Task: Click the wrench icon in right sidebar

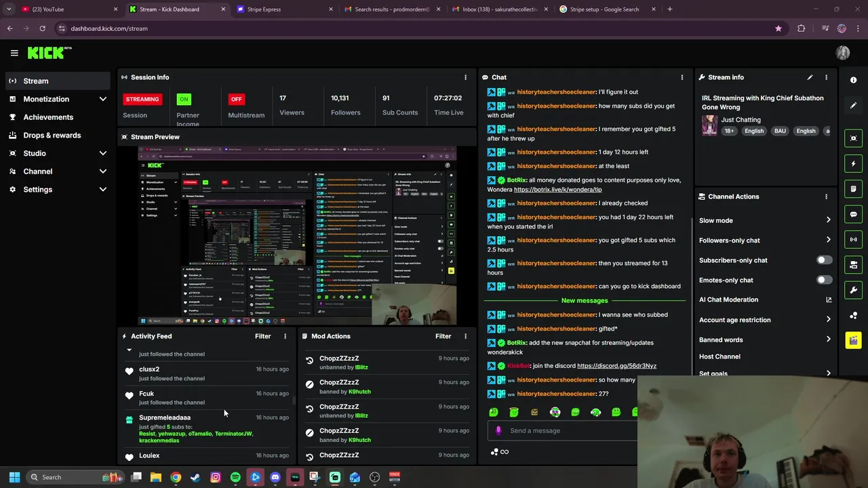Action: [853, 290]
